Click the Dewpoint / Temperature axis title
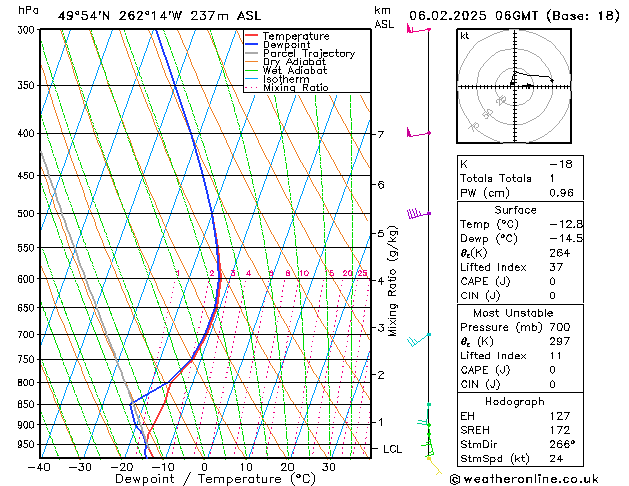This screenshot has height=486, width=629. pyautogui.click(x=215, y=479)
